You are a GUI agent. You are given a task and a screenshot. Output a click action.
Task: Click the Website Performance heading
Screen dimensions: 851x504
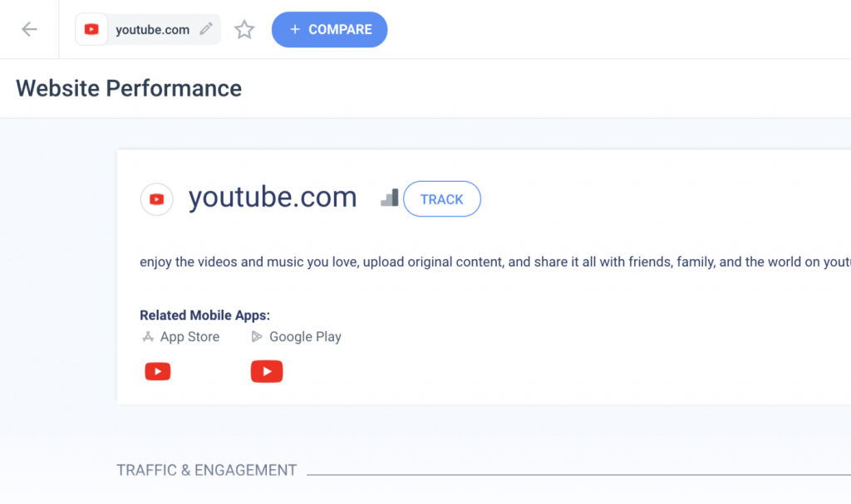pyautogui.click(x=129, y=88)
